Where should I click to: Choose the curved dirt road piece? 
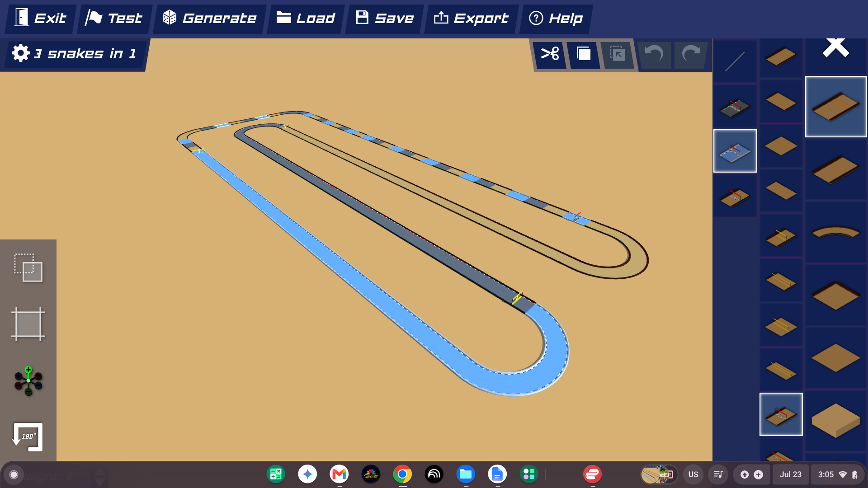click(x=836, y=233)
